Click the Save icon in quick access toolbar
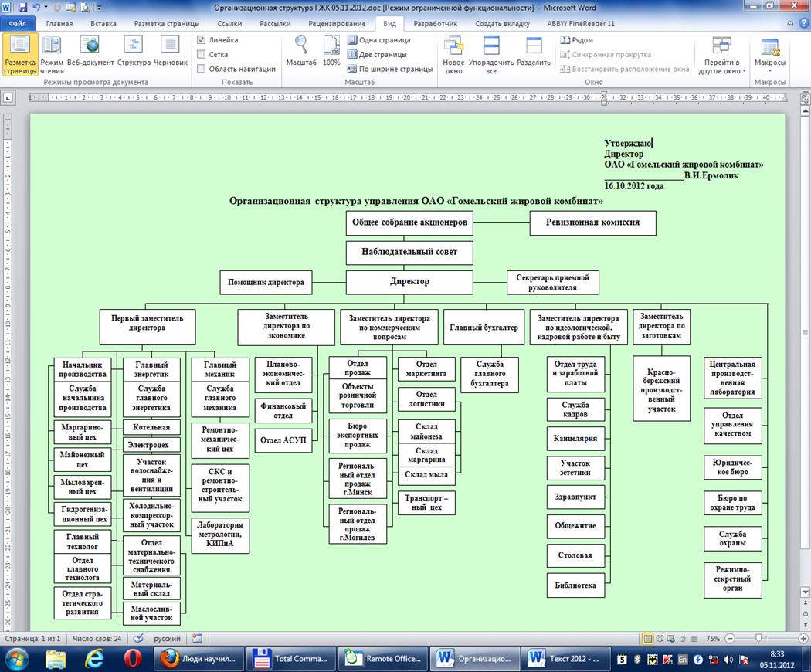Image resolution: width=811 pixels, height=672 pixels. click(23, 7)
